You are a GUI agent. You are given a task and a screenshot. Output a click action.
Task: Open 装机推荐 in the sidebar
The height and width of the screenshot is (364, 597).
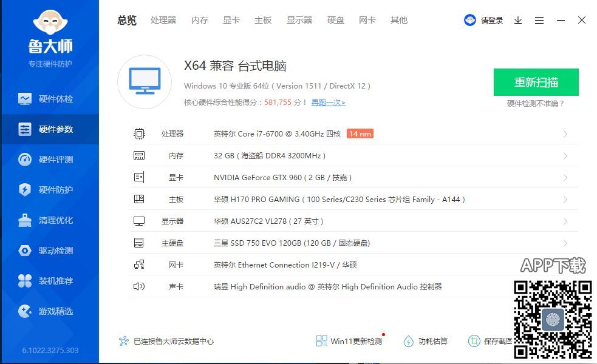[x=49, y=281]
